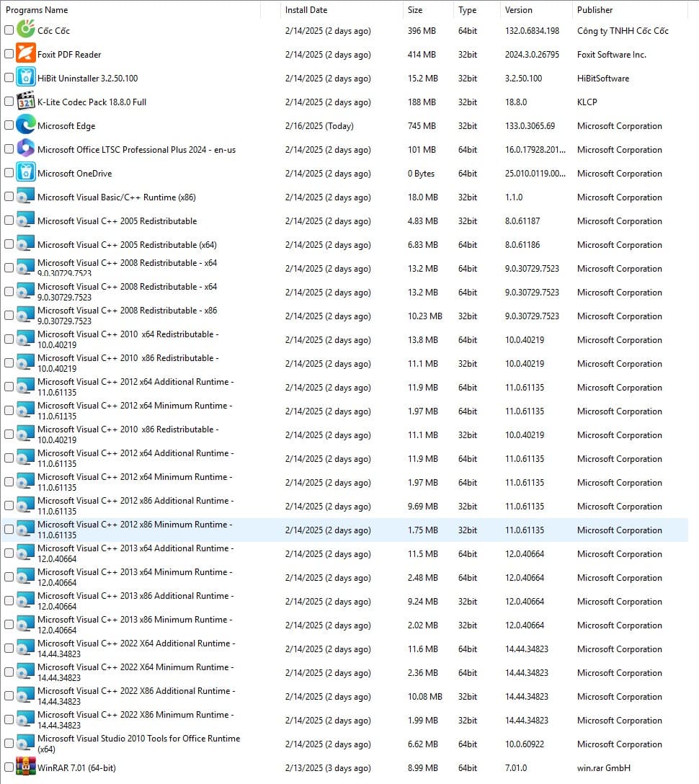The height and width of the screenshot is (784, 699).
Task: Click icon of Visual C++ 2010 x64 Redistributable
Action: point(25,339)
